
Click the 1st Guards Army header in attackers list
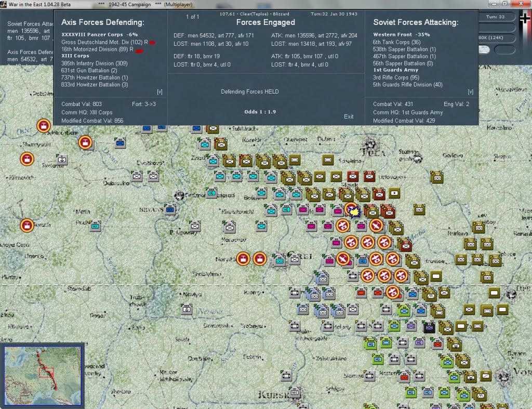click(395, 70)
